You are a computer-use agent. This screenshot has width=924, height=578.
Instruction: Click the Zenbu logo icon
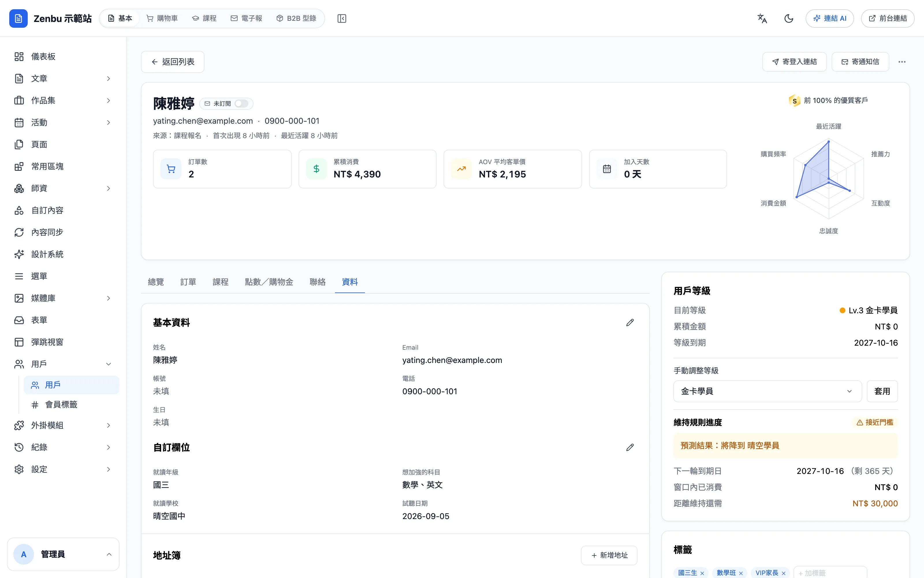pyautogui.click(x=18, y=18)
